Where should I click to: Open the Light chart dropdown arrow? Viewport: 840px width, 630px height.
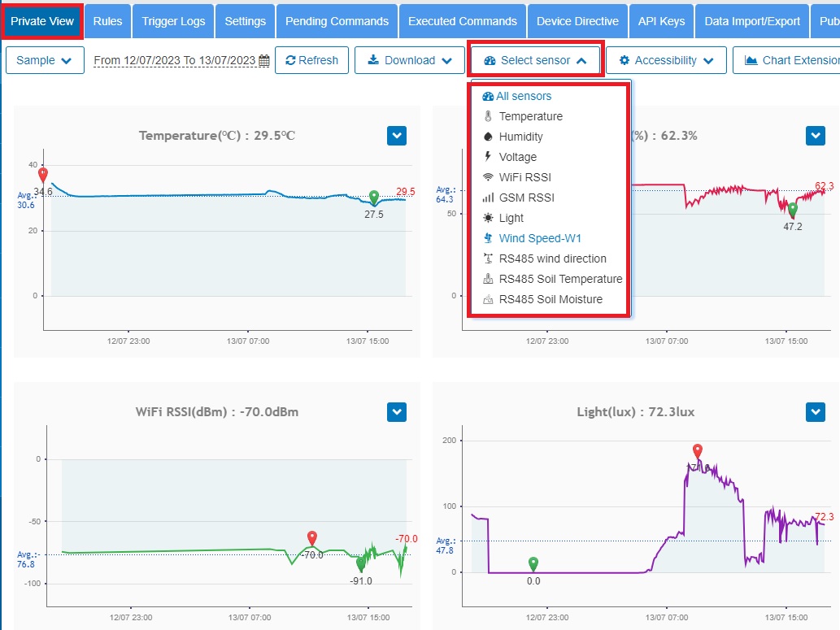[x=815, y=412]
